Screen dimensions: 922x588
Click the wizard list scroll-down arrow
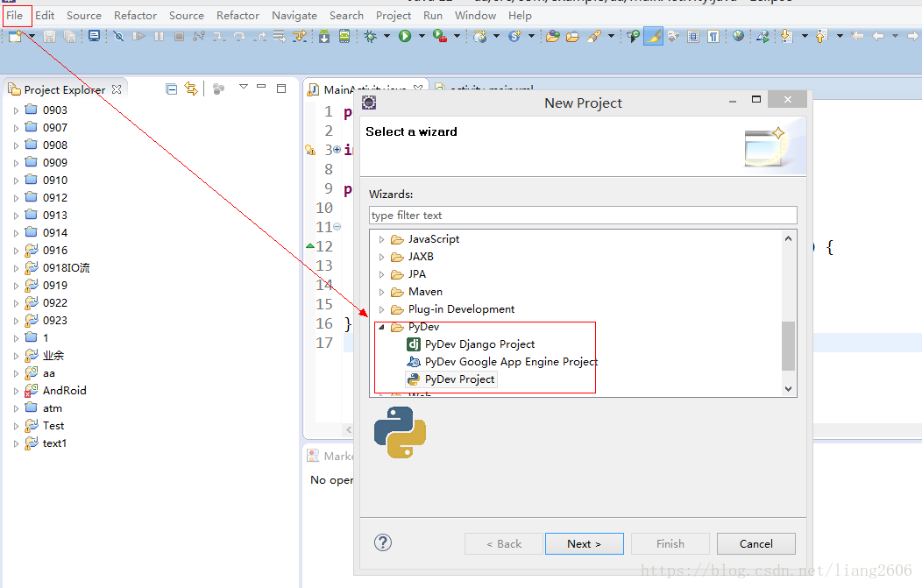click(x=788, y=389)
